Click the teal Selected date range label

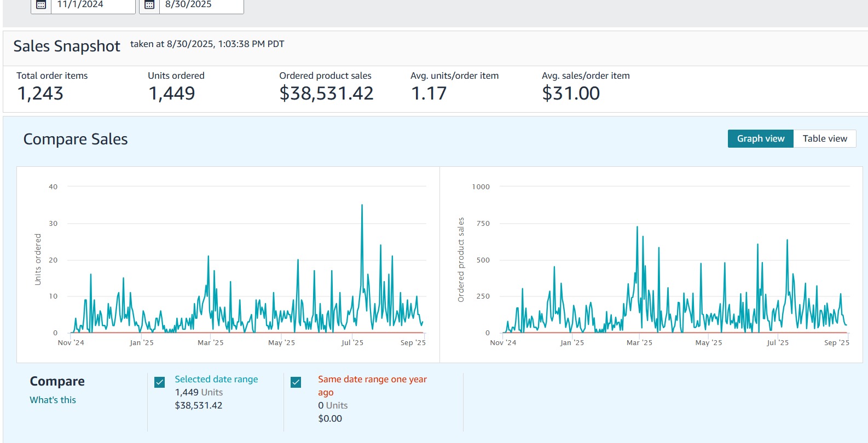(x=216, y=379)
